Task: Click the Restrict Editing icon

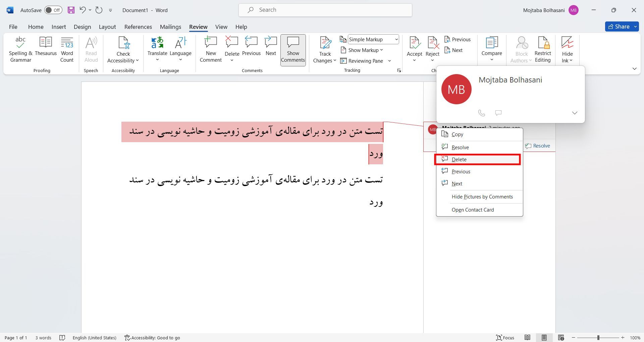Action: (x=543, y=50)
